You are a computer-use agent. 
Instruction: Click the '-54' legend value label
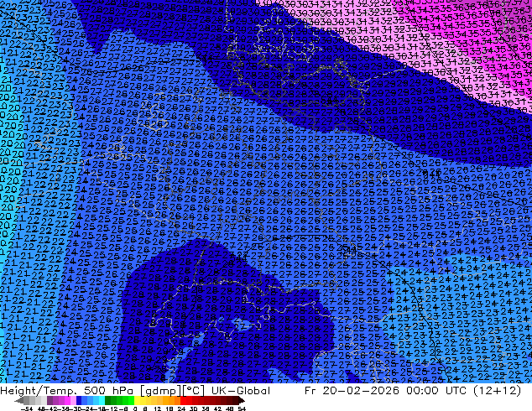coord(27,408)
